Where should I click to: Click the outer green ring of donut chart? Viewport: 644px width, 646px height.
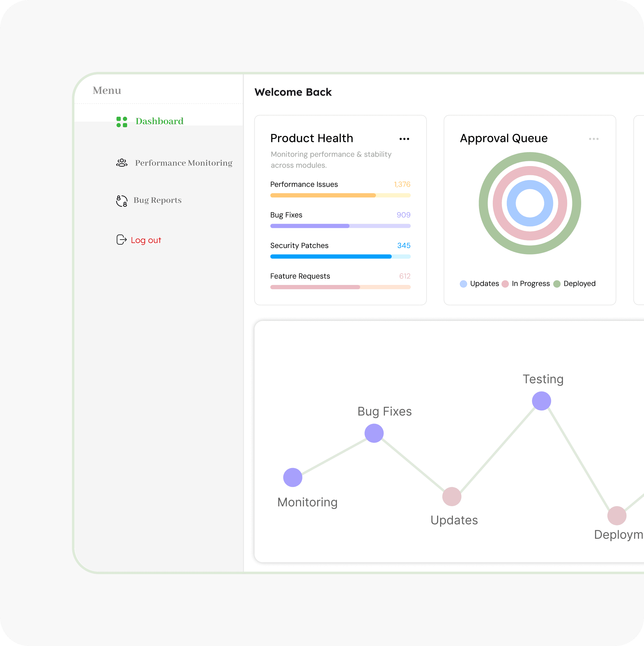530,157
